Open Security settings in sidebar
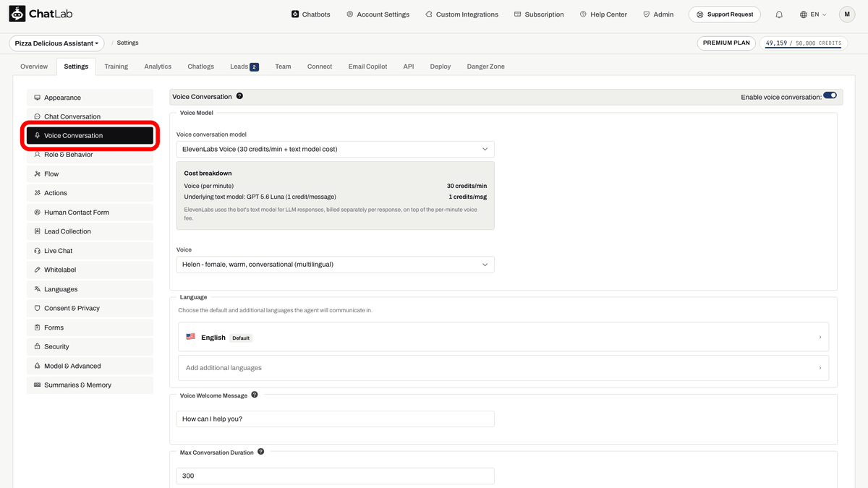The width and height of the screenshot is (868, 488). (90, 347)
